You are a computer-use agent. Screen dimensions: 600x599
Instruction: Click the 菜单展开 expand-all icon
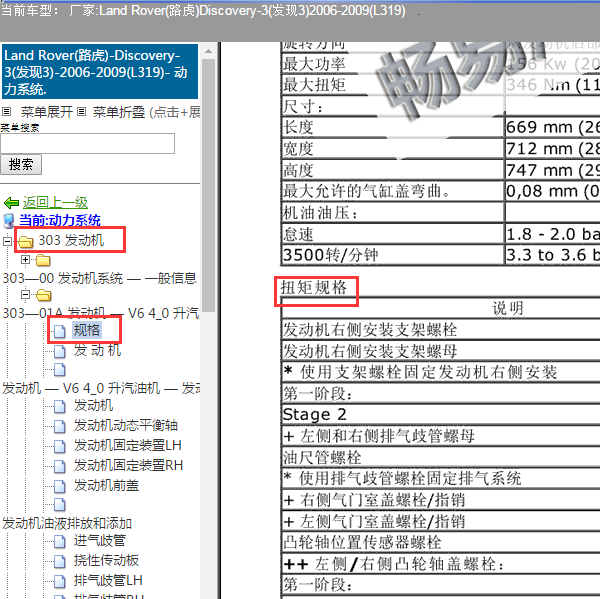point(6,112)
